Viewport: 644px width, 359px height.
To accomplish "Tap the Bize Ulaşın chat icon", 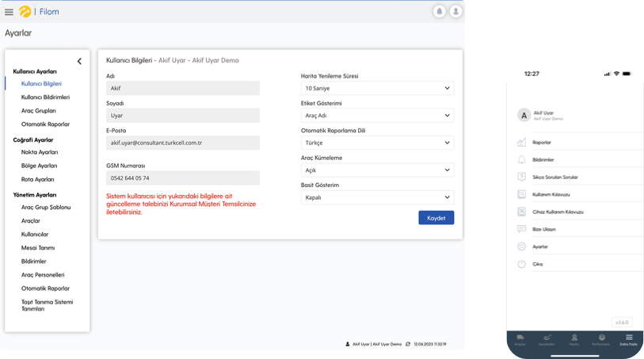I will [x=521, y=229].
